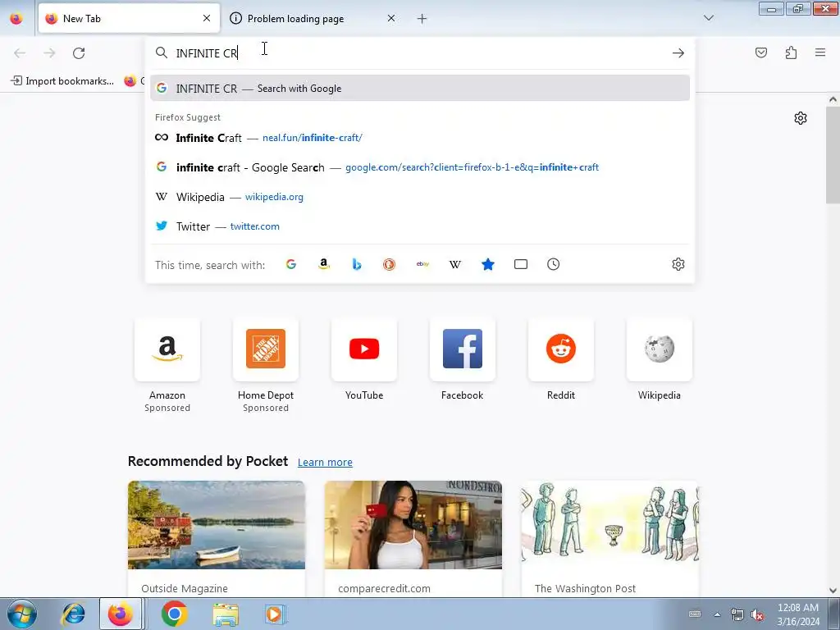
Task: Choose infinite craft Google Search suggestion
Action: point(420,167)
